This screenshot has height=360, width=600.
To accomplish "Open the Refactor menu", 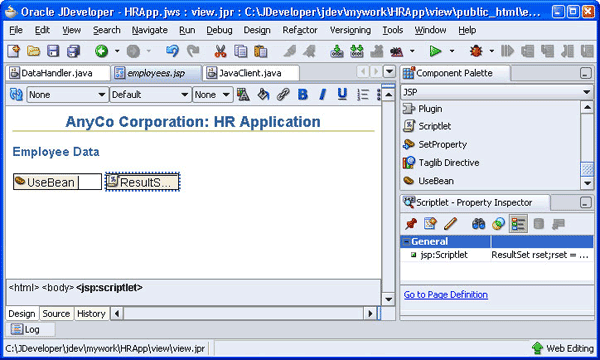I will point(300,30).
